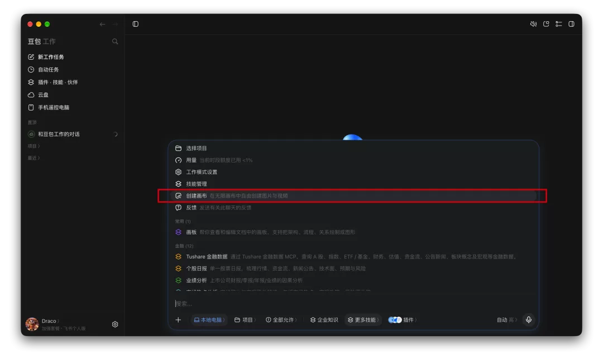Pick the 个股日报 skill
The height and width of the screenshot is (364, 603).
click(353, 269)
